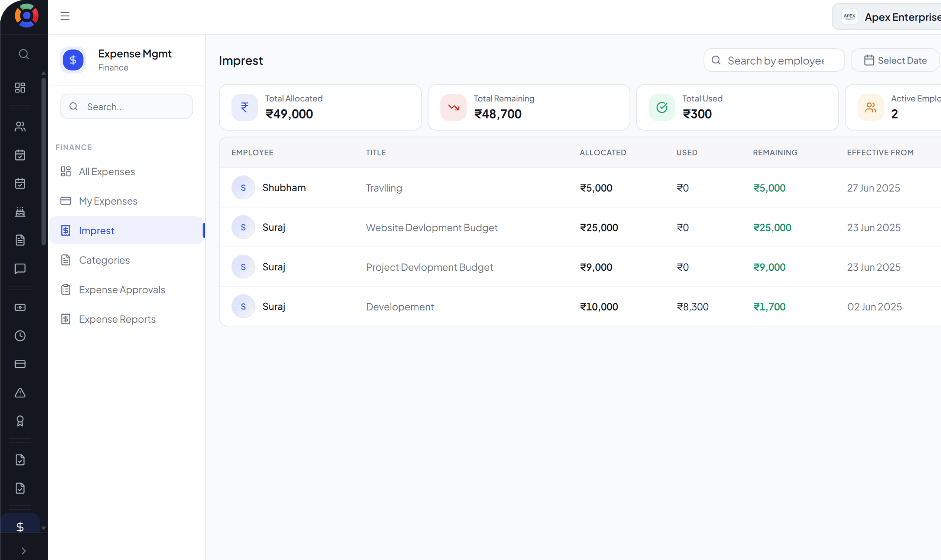Open the cash banknote icon in dark sidebar
The height and width of the screenshot is (560, 941).
tap(20, 307)
